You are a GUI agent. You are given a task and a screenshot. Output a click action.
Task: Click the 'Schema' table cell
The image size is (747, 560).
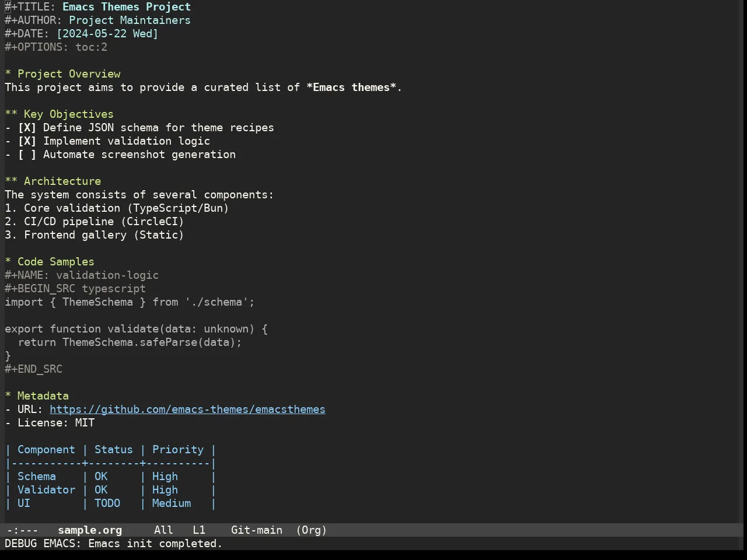tap(37, 477)
